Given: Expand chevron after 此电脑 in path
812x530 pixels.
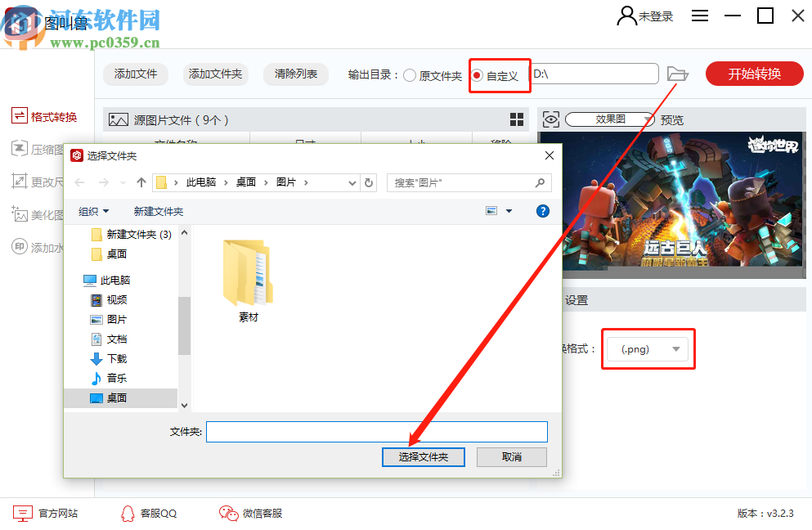Looking at the screenshot, I should [x=226, y=182].
